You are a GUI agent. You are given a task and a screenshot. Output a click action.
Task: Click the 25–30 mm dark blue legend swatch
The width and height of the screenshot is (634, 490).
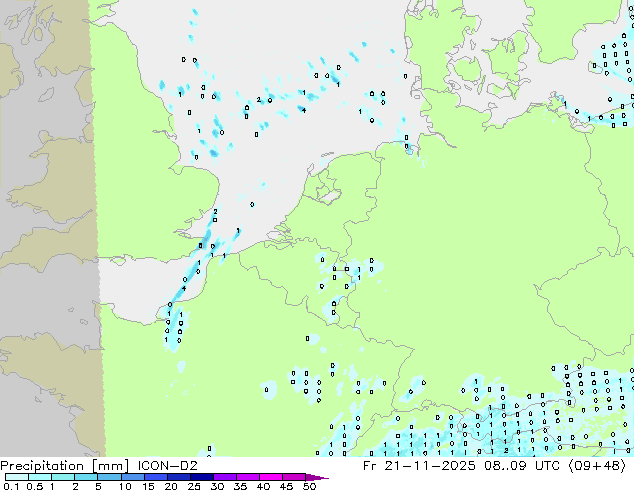(x=201, y=477)
